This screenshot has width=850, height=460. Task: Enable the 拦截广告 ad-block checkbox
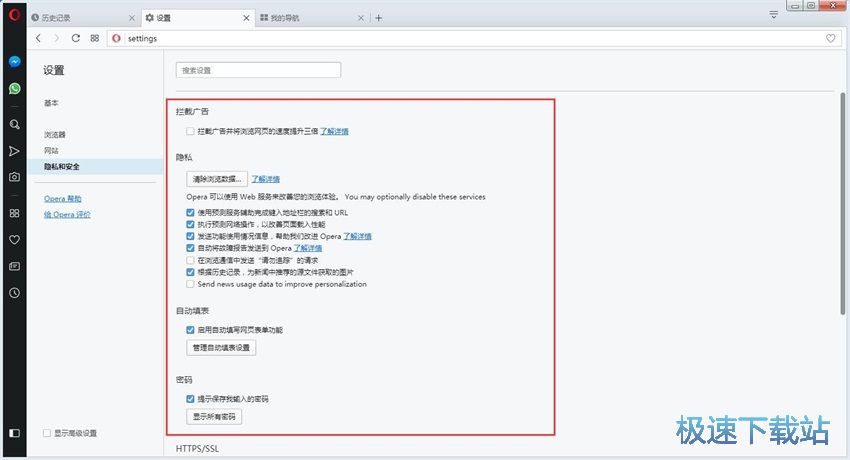point(190,131)
